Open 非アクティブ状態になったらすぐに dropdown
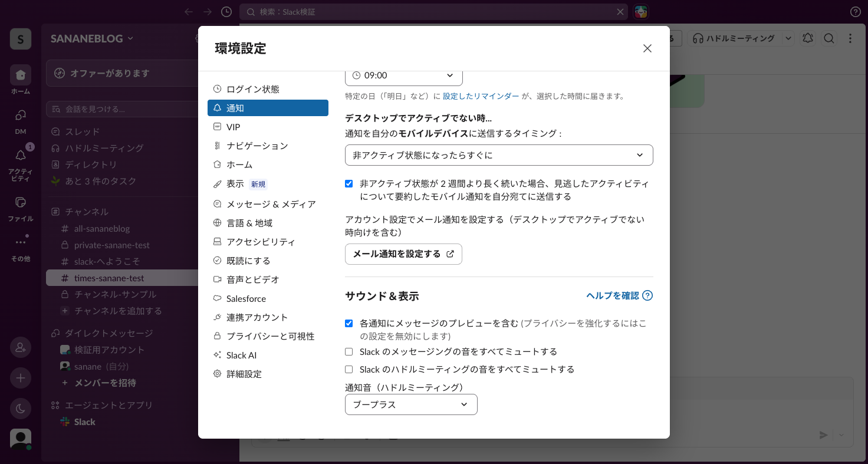 [x=499, y=155]
